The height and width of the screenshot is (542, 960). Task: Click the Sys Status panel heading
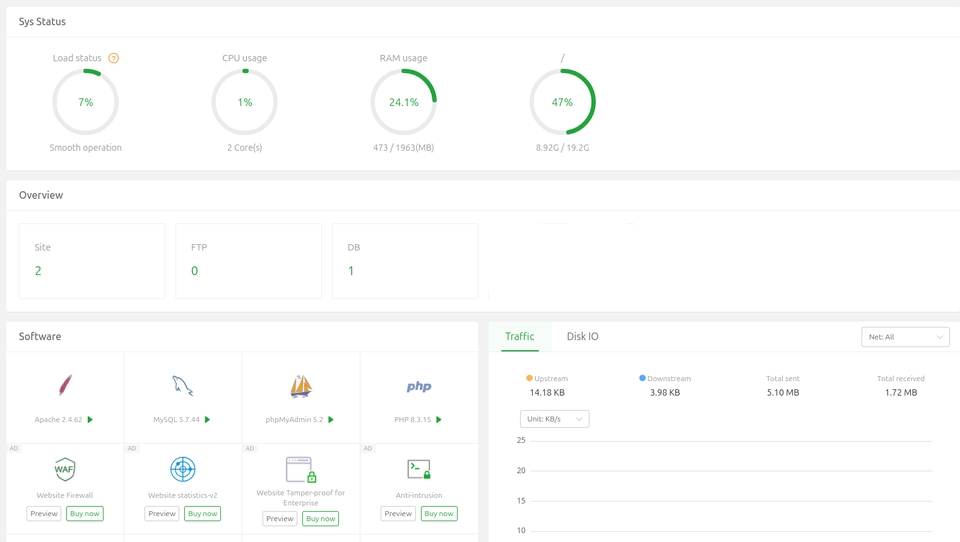point(42,21)
